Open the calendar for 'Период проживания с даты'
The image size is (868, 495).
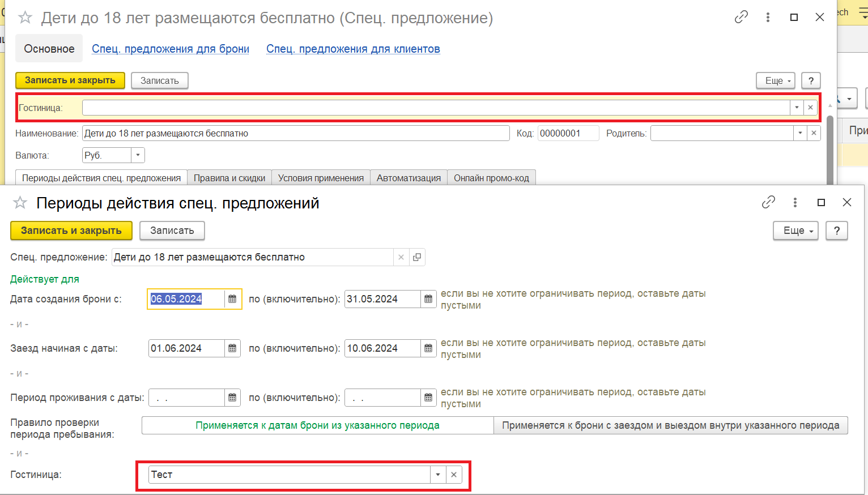point(232,398)
